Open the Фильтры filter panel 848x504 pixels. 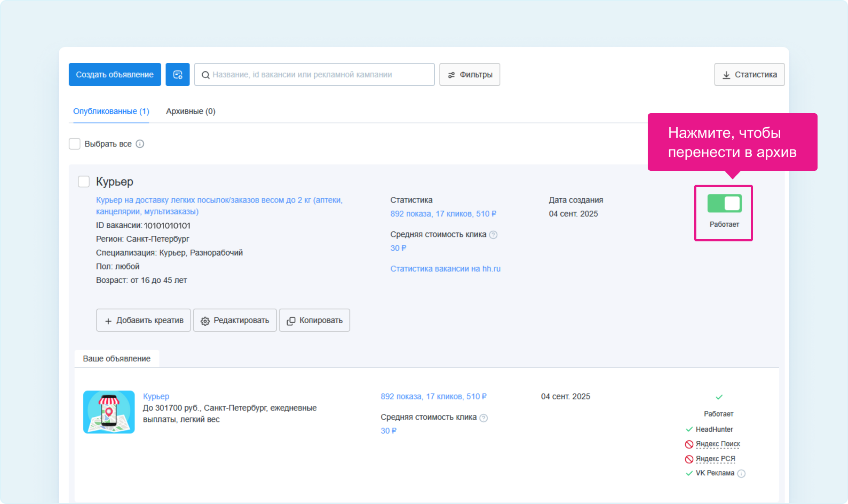469,75
